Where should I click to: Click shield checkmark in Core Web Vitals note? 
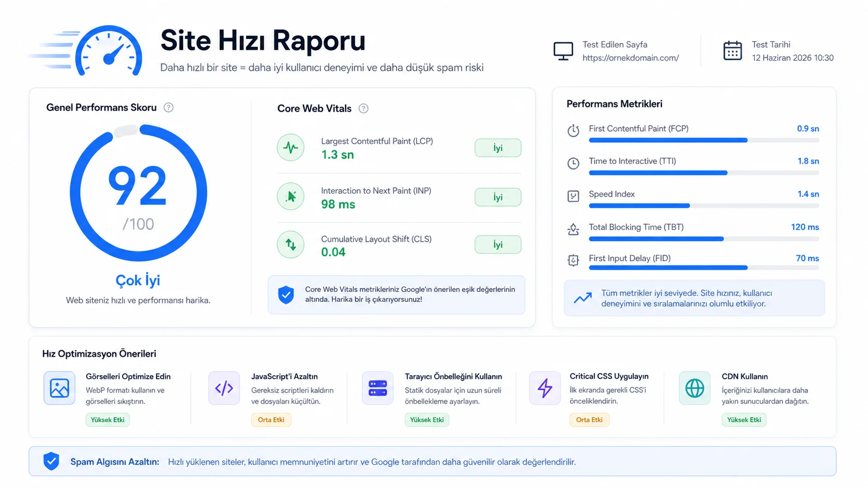coord(286,295)
